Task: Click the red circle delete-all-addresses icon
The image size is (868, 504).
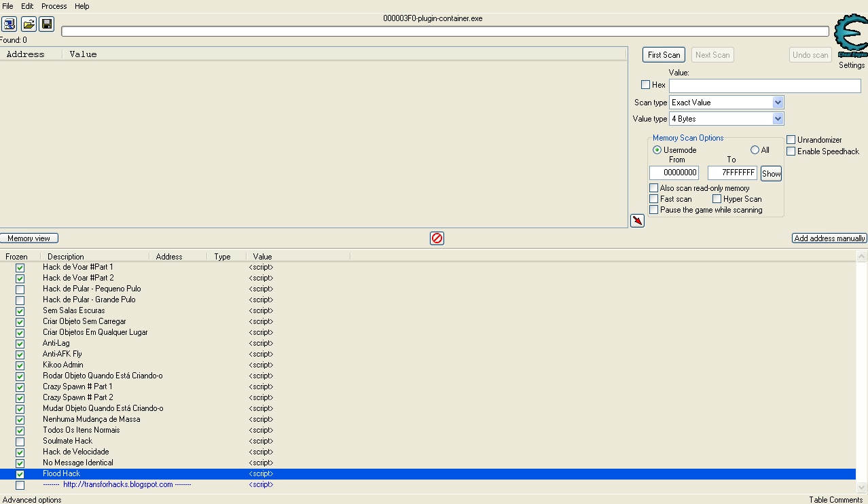Action: (437, 238)
